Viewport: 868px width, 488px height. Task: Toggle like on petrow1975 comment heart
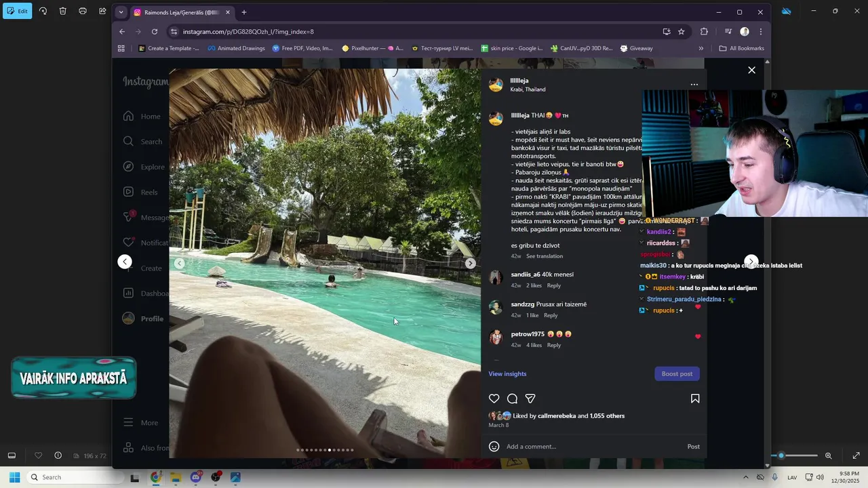coord(698,336)
